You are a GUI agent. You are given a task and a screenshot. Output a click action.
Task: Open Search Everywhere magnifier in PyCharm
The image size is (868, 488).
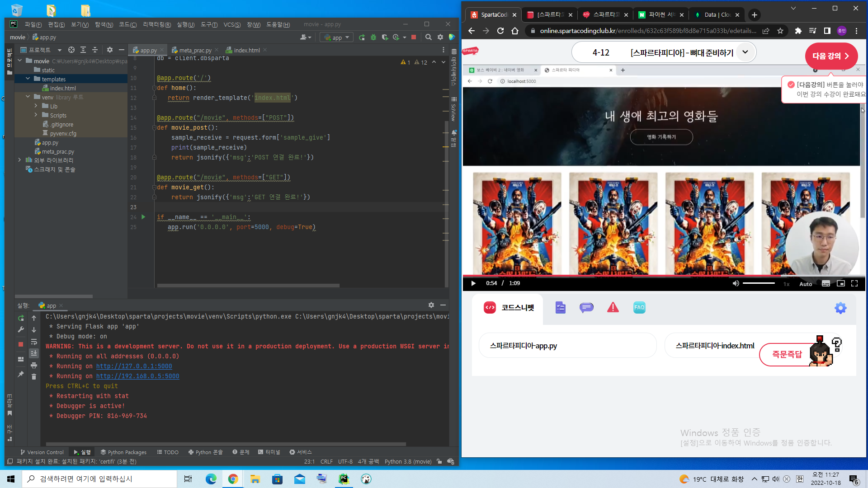429,38
